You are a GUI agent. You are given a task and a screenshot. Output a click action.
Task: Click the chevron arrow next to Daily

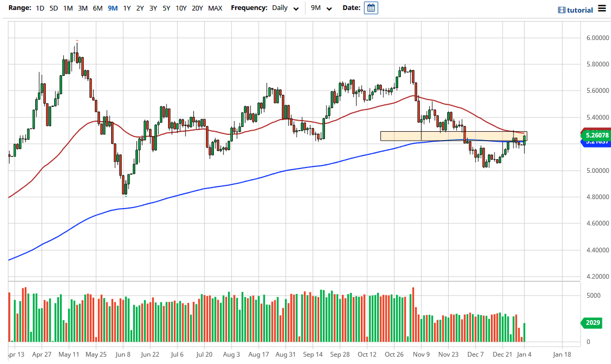(295, 8)
